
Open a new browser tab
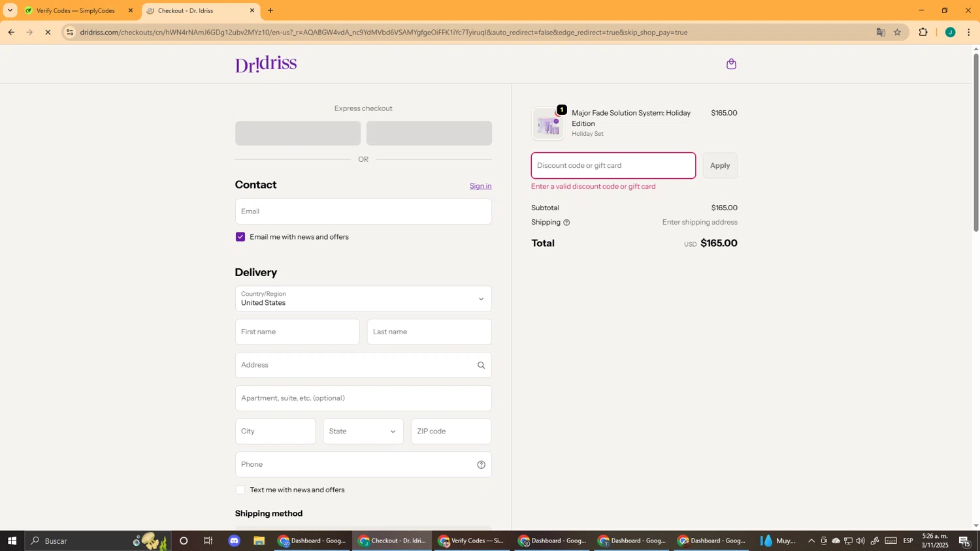(270, 10)
